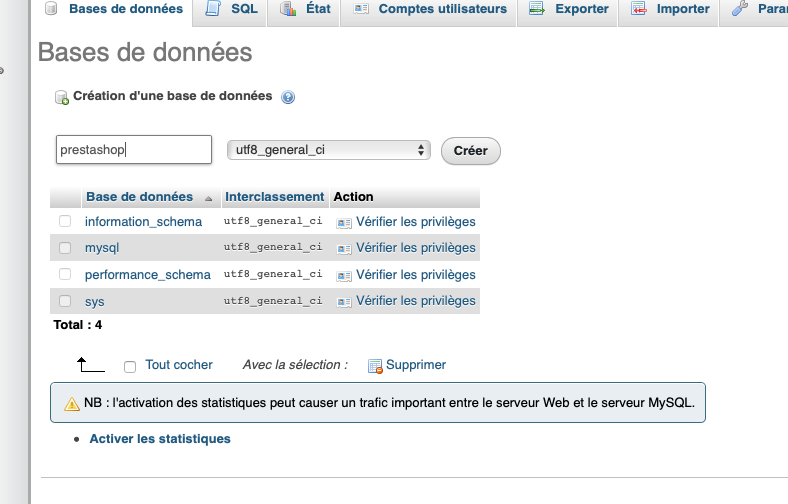Image resolution: width=788 pixels, height=504 pixels.
Task: Click utf8_general_ci text in information_schema row
Action: 273,221
